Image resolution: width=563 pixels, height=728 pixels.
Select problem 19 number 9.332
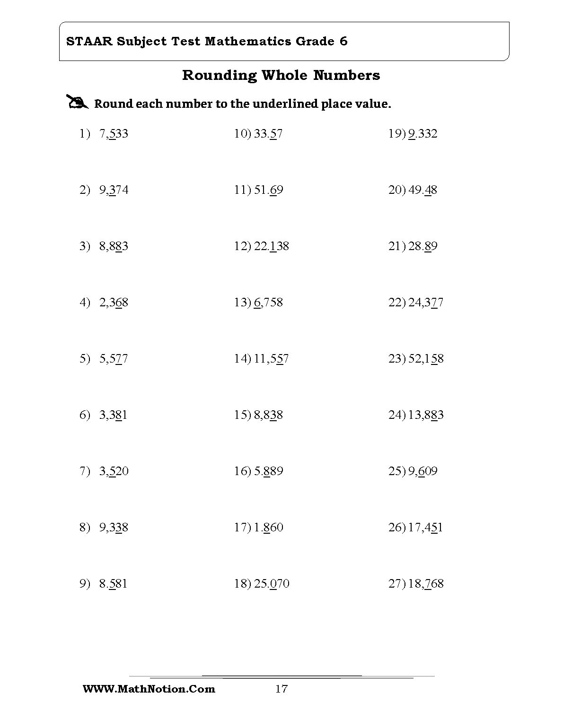(423, 134)
